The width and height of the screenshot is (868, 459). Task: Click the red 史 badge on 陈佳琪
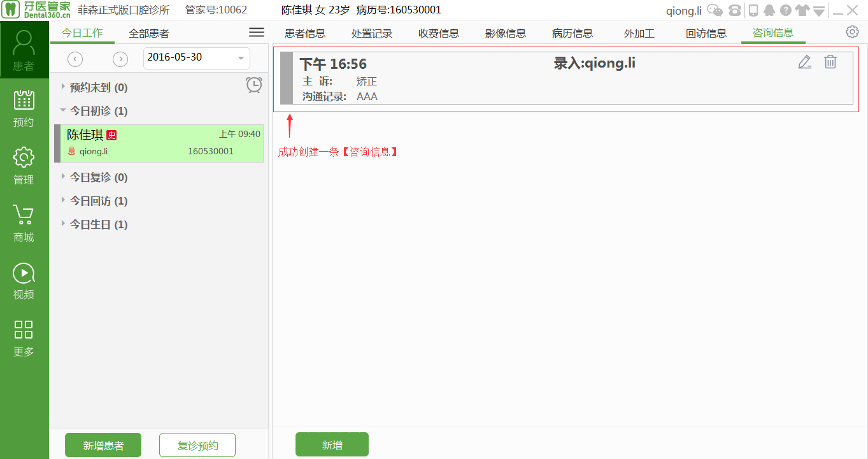click(111, 135)
